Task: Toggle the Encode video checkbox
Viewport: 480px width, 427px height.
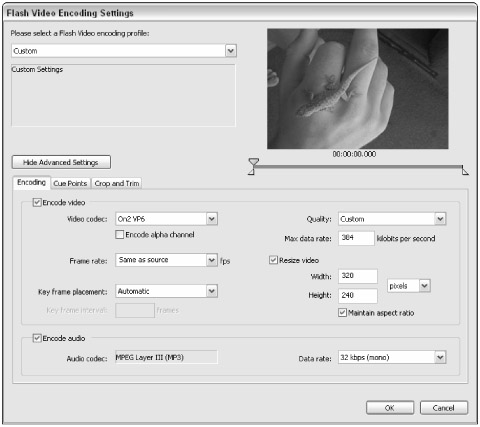Action: [x=37, y=202]
